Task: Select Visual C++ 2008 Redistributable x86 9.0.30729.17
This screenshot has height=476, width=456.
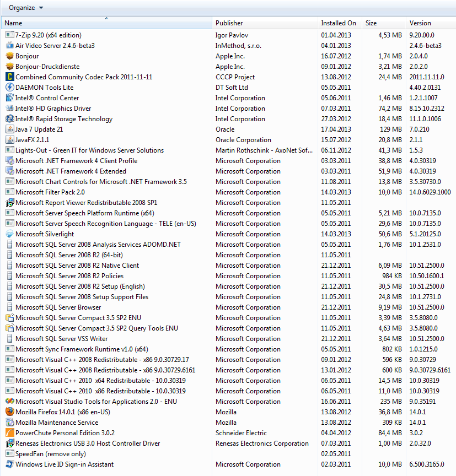Action: [x=103, y=360]
